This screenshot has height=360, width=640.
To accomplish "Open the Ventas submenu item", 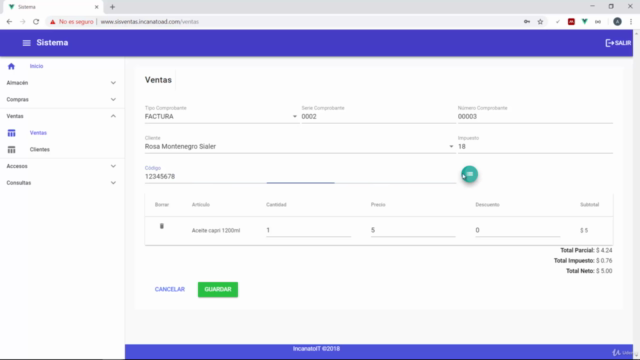I will pos(38,133).
